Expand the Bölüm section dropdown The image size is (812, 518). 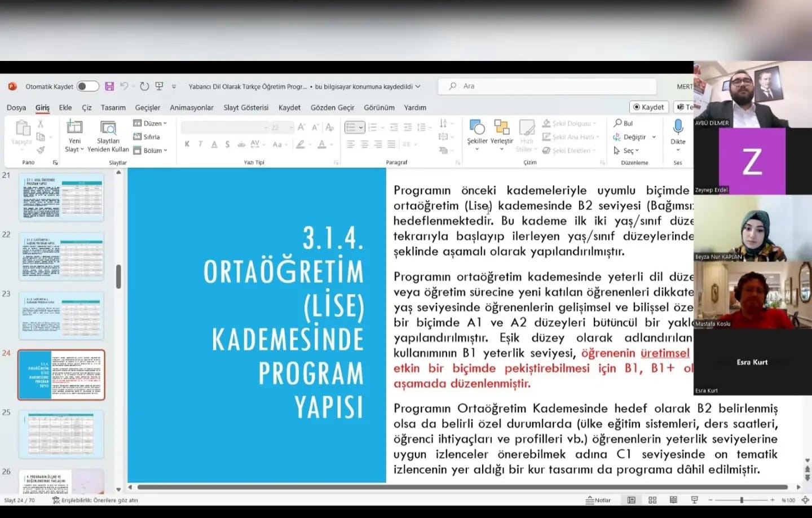(x=151, y=151)
